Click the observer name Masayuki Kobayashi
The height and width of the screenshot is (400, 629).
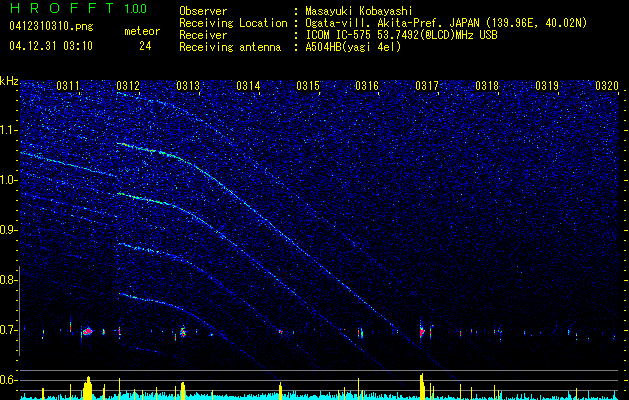point(359,12)
